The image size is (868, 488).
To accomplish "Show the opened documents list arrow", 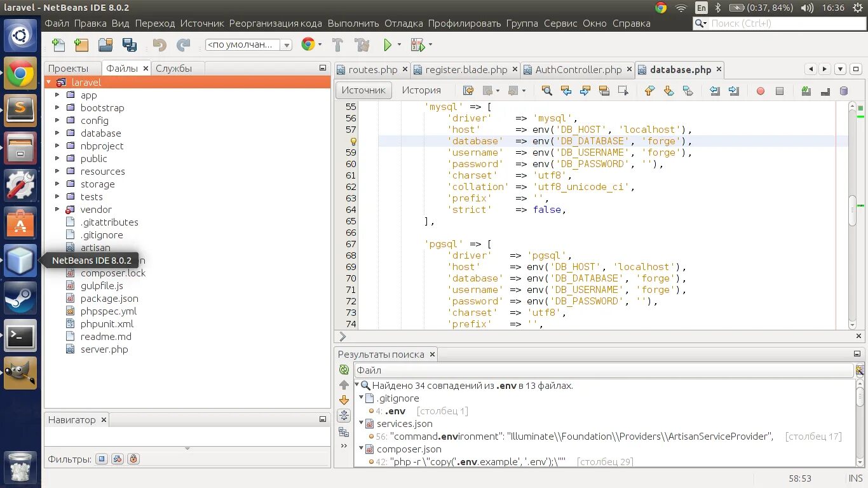I will (840, 69).
